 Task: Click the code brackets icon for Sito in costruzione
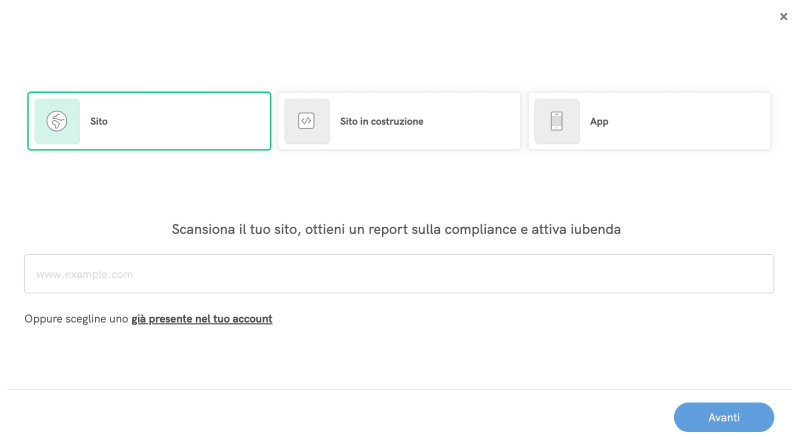pos(307,121)
